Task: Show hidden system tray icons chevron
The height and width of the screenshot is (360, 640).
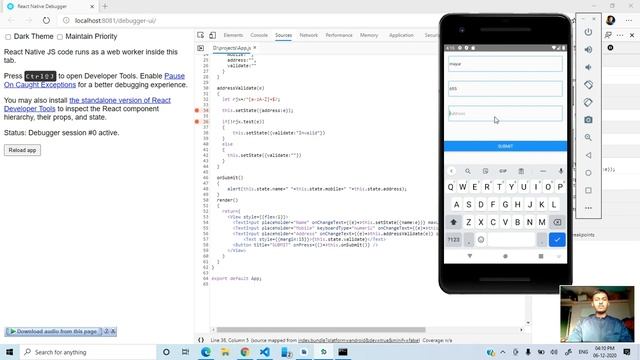Action: pos(503,352)
